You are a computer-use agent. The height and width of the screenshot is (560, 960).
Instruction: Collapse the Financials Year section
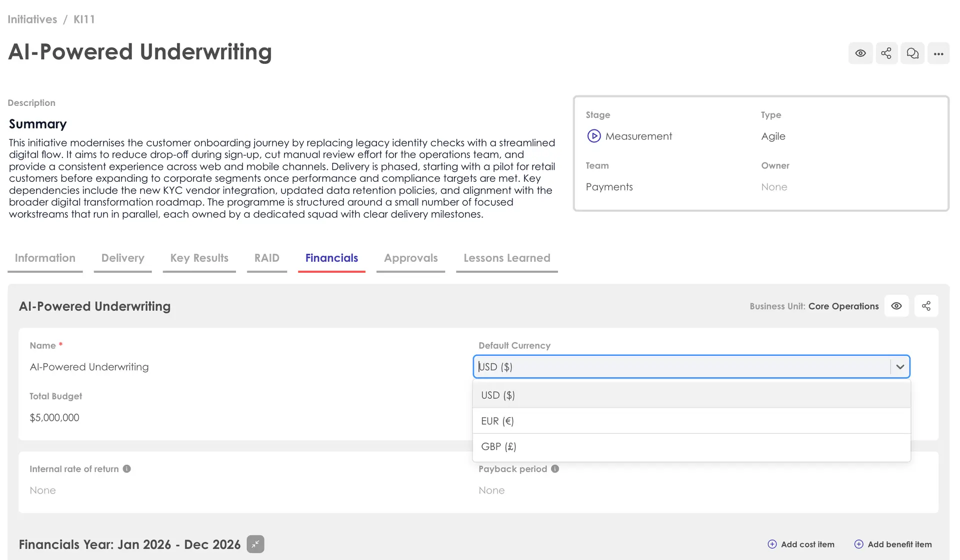255,544
